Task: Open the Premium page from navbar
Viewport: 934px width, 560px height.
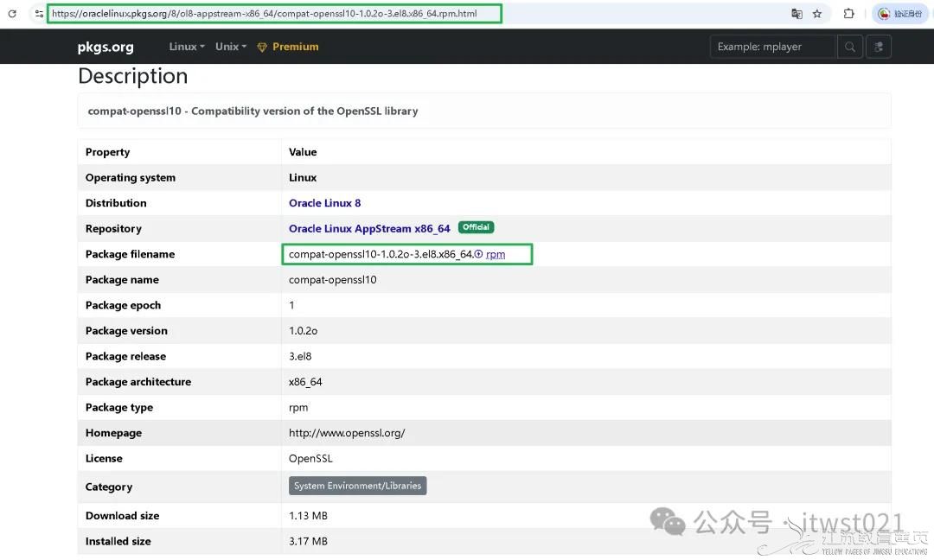Action: tap(295, 47)
